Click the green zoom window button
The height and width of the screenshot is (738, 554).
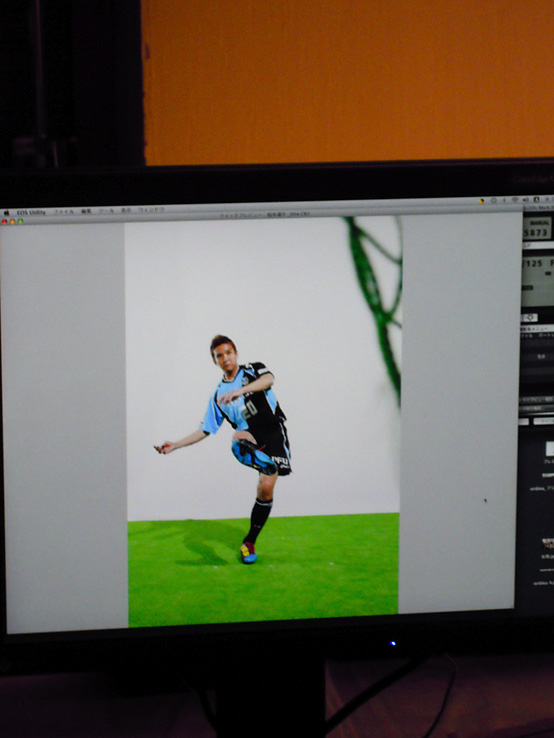(20, 221)
